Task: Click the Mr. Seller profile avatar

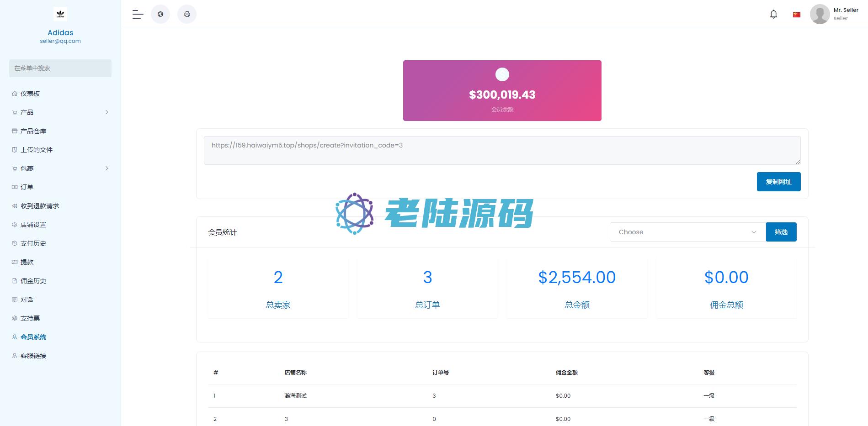Action: pos(820,14)
